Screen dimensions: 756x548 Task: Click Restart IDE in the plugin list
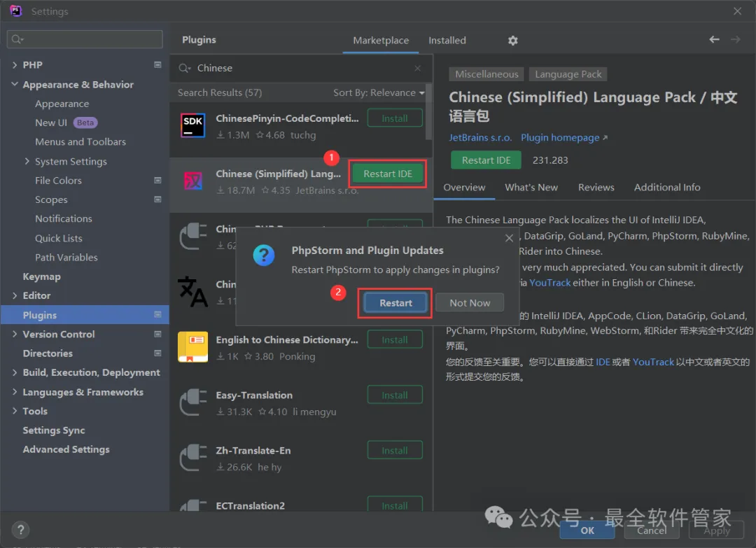tap(388, 174)
